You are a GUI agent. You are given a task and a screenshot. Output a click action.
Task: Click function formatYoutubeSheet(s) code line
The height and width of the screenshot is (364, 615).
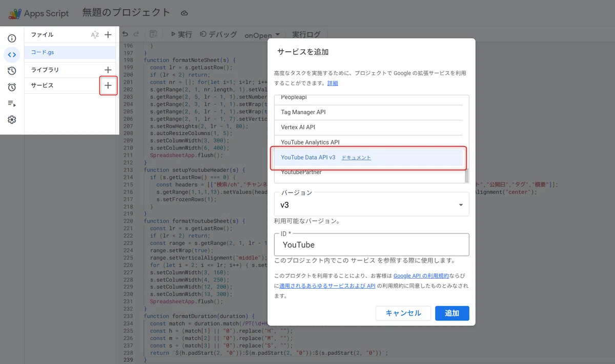coord(195,221)
